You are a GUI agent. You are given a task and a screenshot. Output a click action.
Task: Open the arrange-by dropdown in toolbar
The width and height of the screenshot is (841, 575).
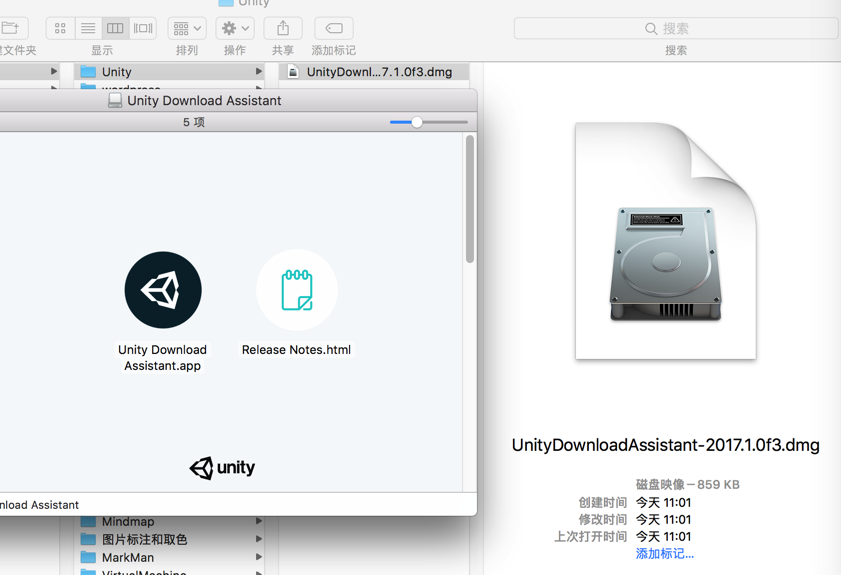pyautogui.click(x=187, y=28)
